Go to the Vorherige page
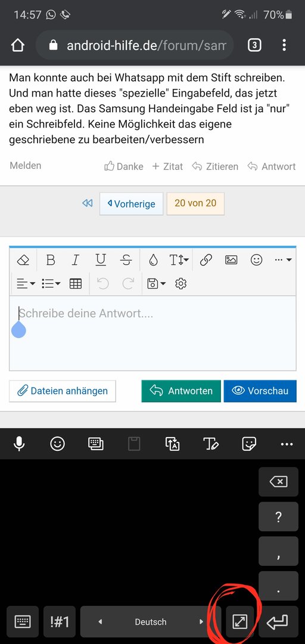Screen dimensions: 305x644 point(132,204)
